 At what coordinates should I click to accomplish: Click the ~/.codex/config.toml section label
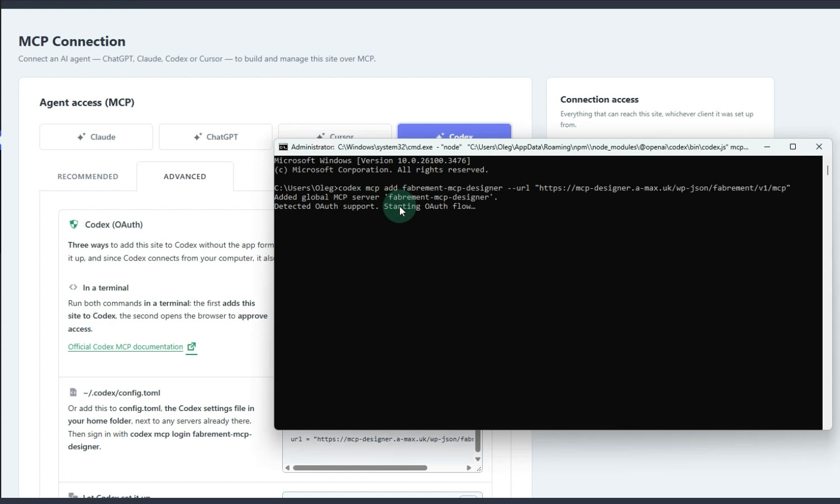(122, 393)
